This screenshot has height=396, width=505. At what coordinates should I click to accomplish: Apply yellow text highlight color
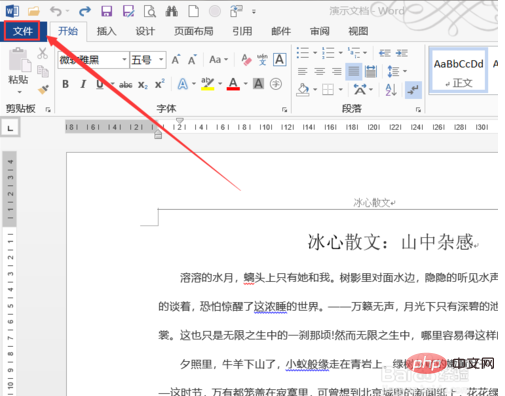click(x=207, y=84)
